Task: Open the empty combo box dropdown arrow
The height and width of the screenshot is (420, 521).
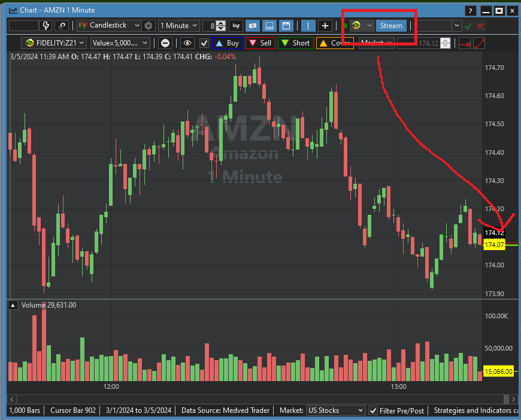Action: click(457, 26)
